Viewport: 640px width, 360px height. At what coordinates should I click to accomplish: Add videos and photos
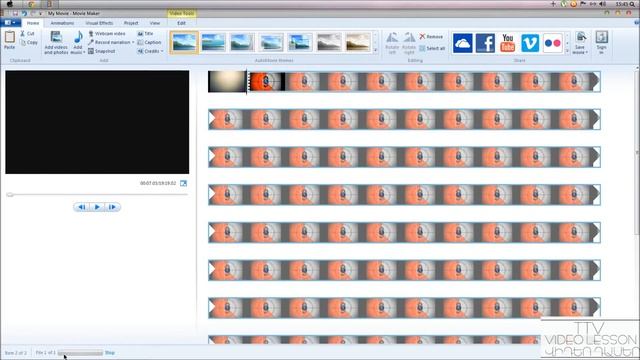pos(56,42)
